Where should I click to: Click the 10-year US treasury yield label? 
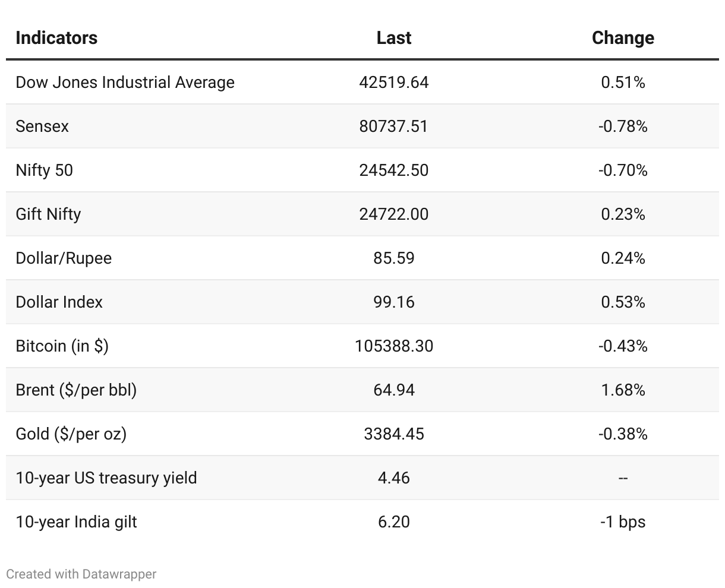[106, 478]
